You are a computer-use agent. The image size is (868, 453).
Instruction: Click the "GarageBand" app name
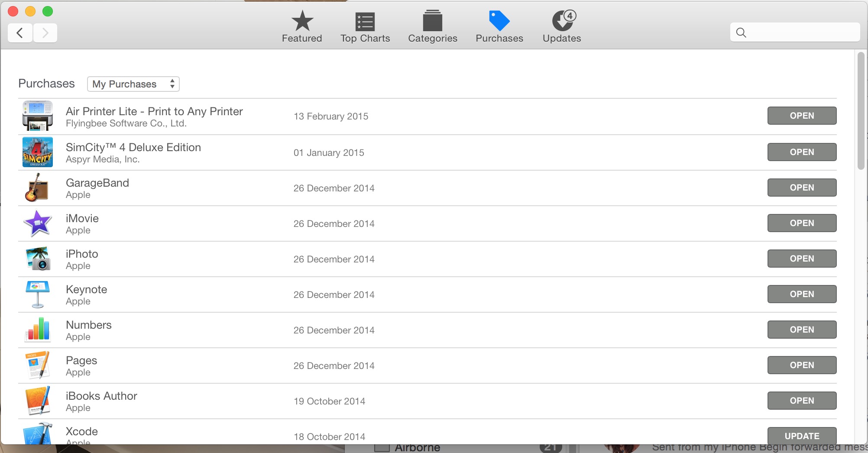click(97, 183)
